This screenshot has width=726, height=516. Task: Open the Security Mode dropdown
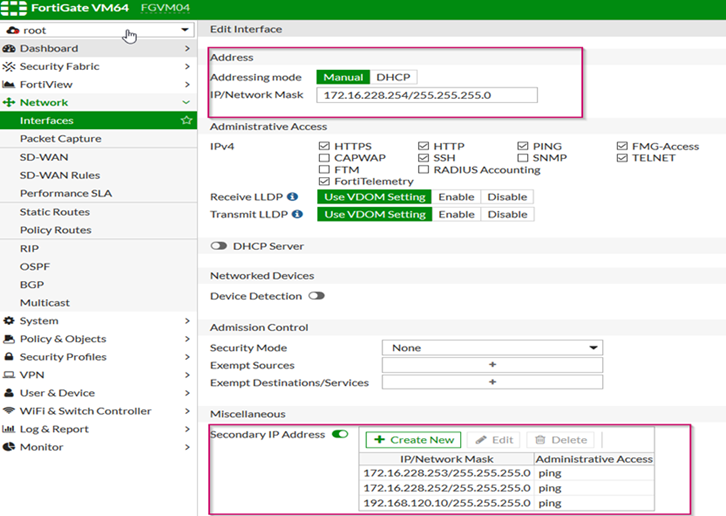(491, 348)
